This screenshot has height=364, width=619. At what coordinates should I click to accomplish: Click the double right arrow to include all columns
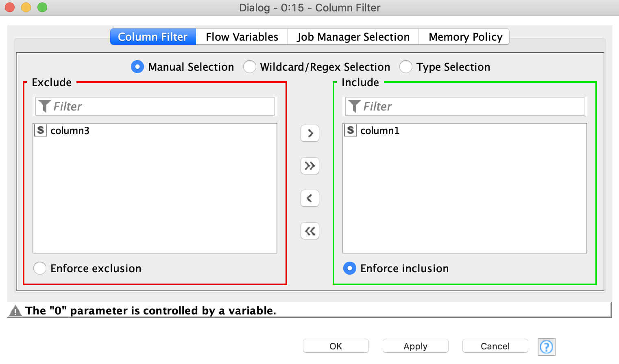pyautogui.click(x=309, y=166)
